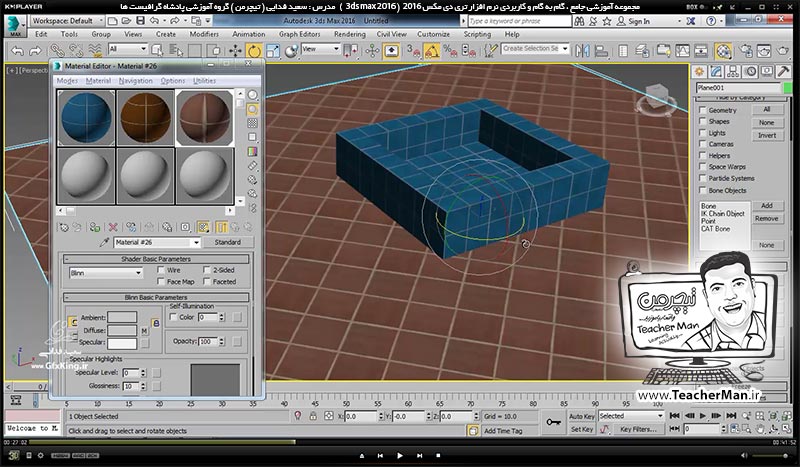Check the Cameras hide category box
This screenshot has width=800, height=467.
[x=703, y=144]
